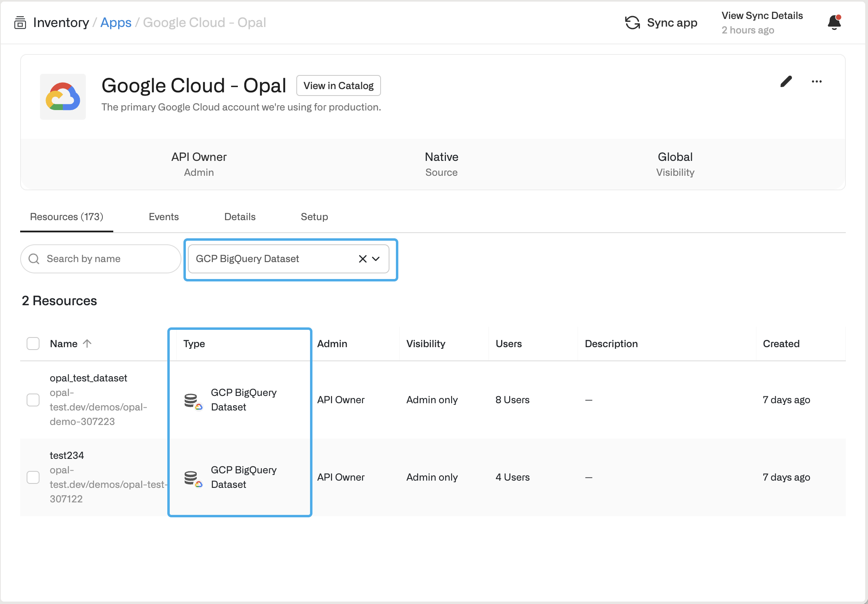Tick the select-all checkbox in table header
Screen dimensions: 868x604
point(33,344)
